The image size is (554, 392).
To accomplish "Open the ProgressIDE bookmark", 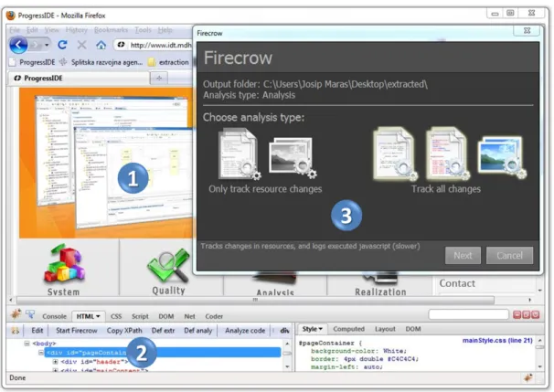I will tap(33, 62).
